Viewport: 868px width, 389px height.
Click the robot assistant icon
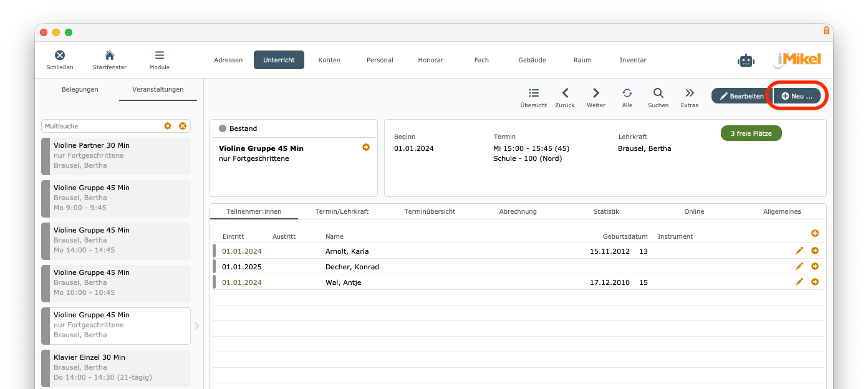click(x=746, y=60)
